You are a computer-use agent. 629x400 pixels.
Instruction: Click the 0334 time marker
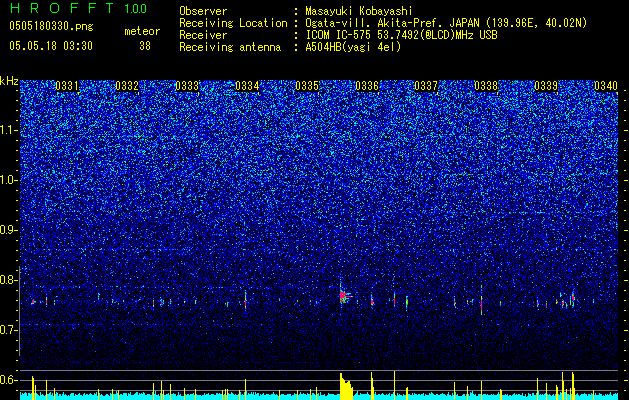tap(247, 86)
